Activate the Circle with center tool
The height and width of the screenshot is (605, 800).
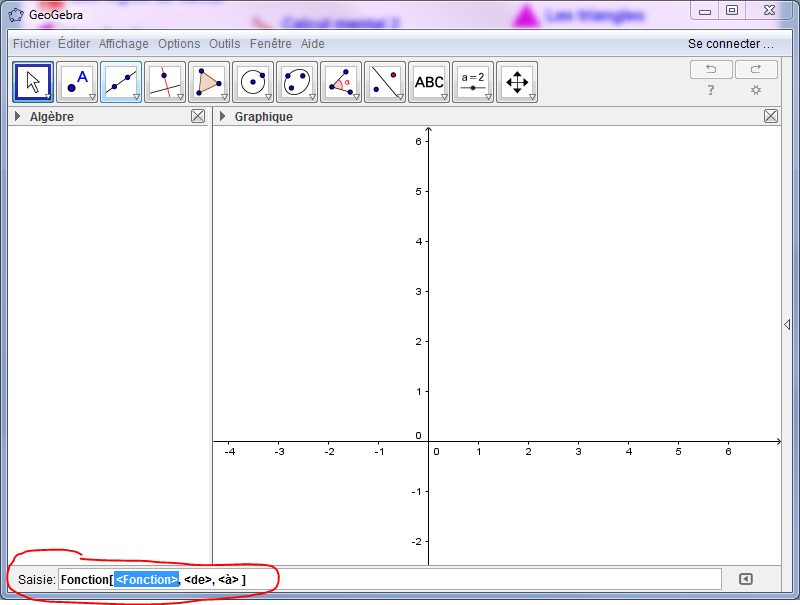(x=253, y=82)
